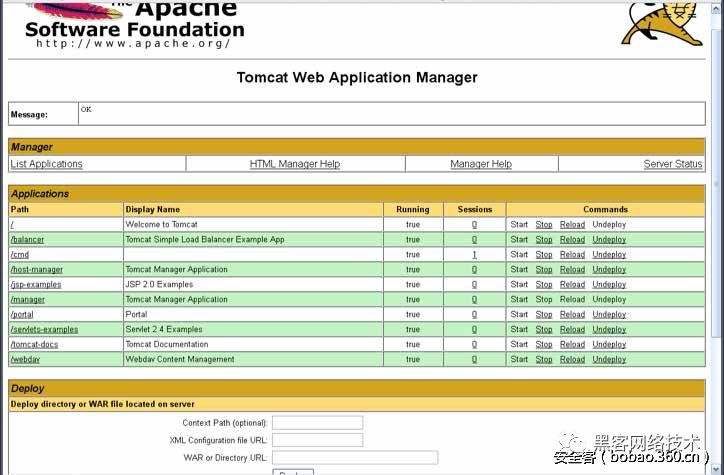The width and height of the screenshot is (724, 475).
Task: Open the /balancer path link
Action: click(x=27, y=240)
